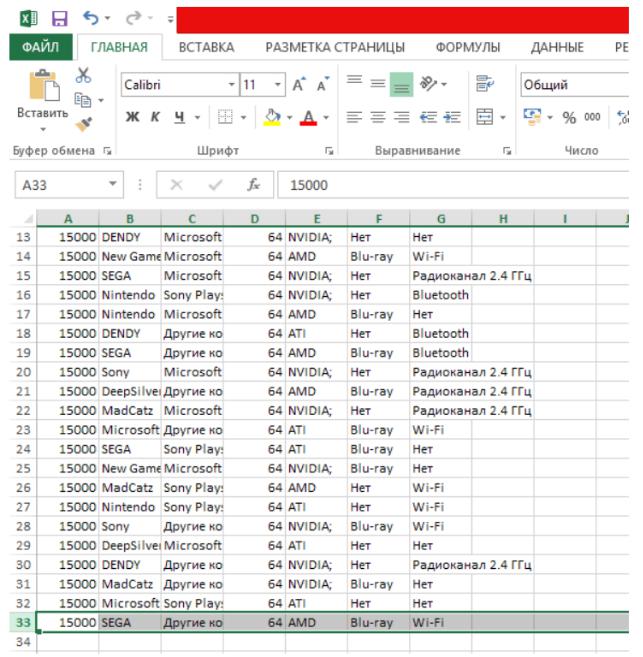Apply percent style with % icon
This screenshot has width=643, height=657.
coord(569,117)
